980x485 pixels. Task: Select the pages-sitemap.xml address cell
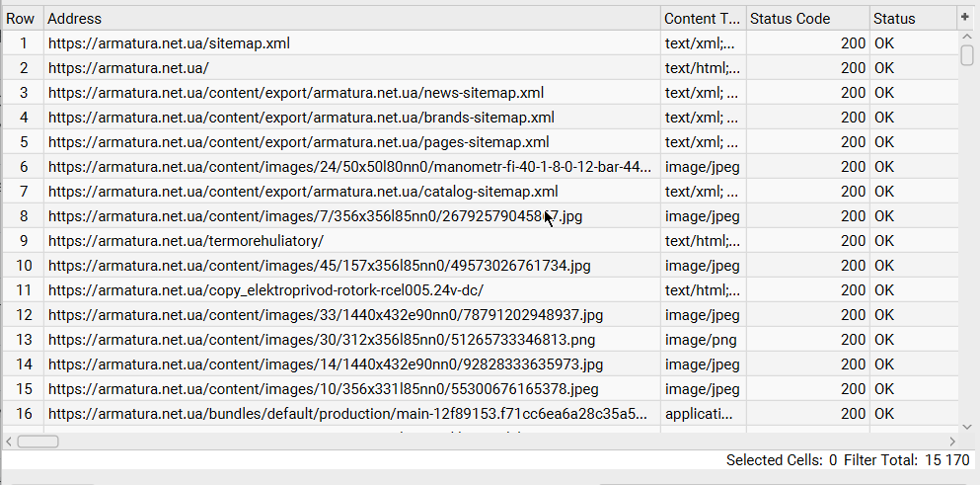point(298,142)
